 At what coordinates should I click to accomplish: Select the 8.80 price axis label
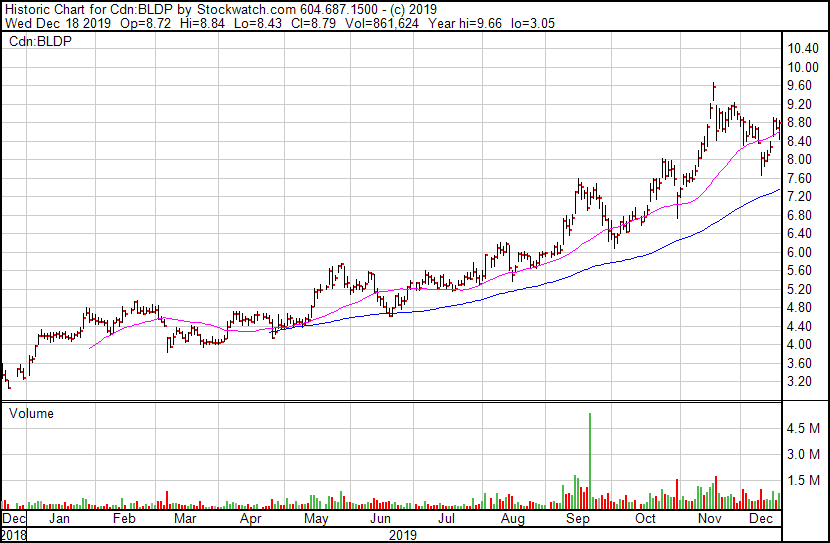click(799, 123)
